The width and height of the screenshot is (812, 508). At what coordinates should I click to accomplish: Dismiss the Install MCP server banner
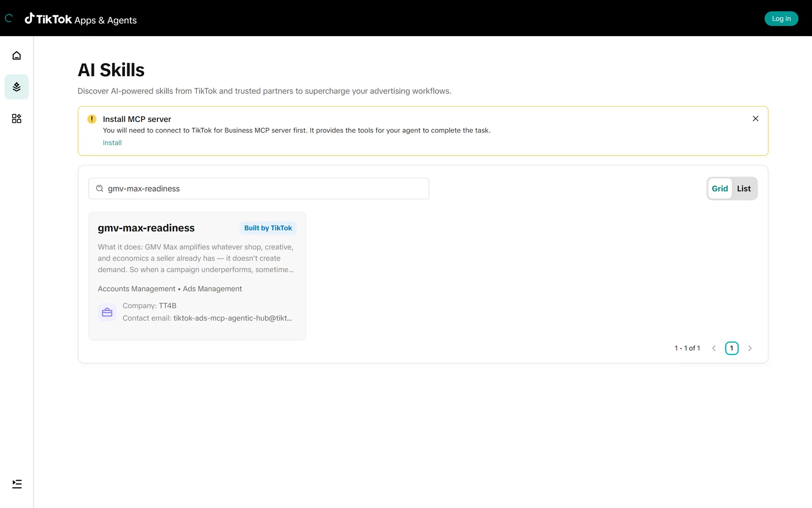755,118
